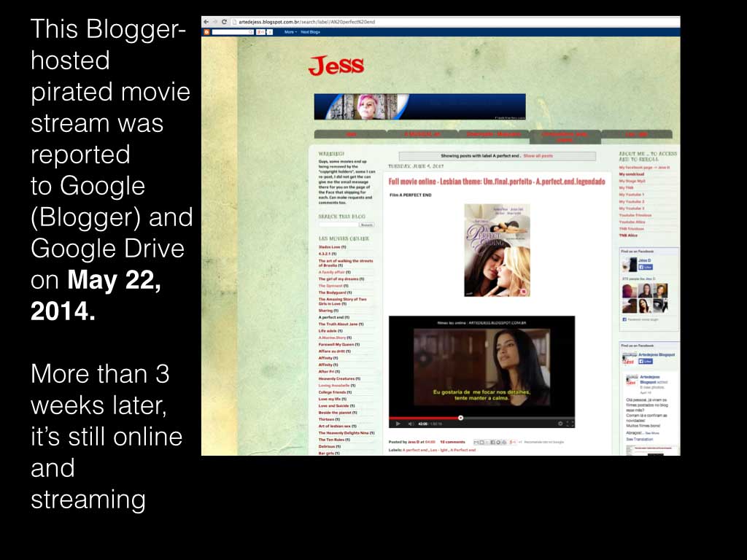The width and height of the screenshot is (747, 560).
Task: Open My Youtube 1 link in About Me
Action: 632,195
